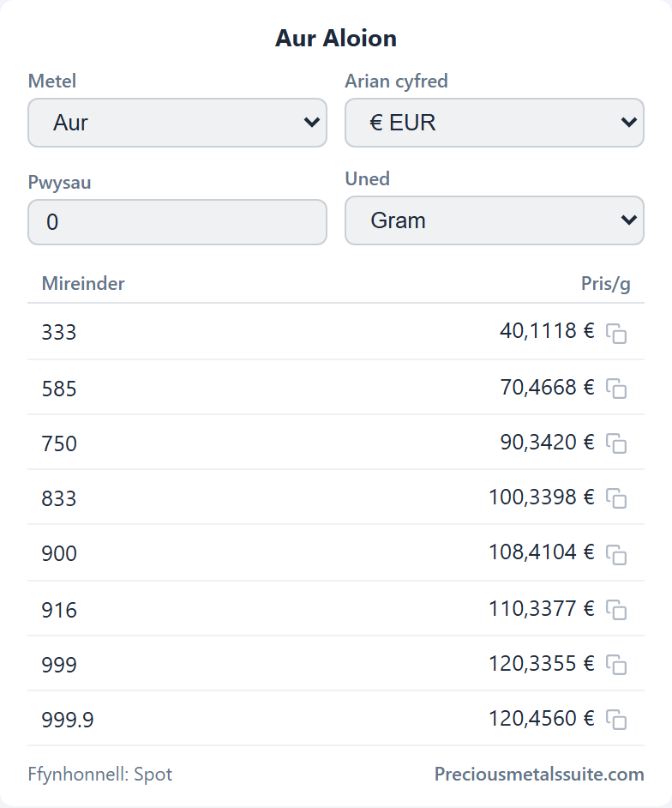The image size is (672, 808).
Task: Copy the 750 fineness price
Action: pyautogui.click(x=616, y=443)
